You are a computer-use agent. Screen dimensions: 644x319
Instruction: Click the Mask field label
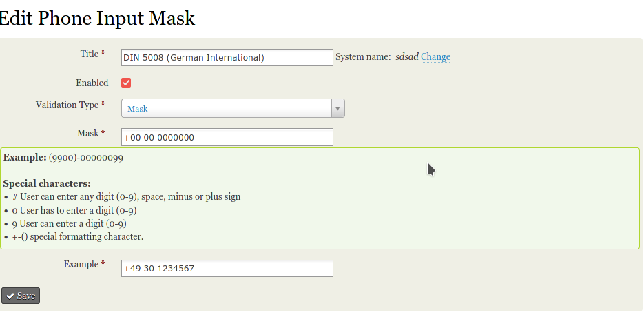(x=87, y=133)
